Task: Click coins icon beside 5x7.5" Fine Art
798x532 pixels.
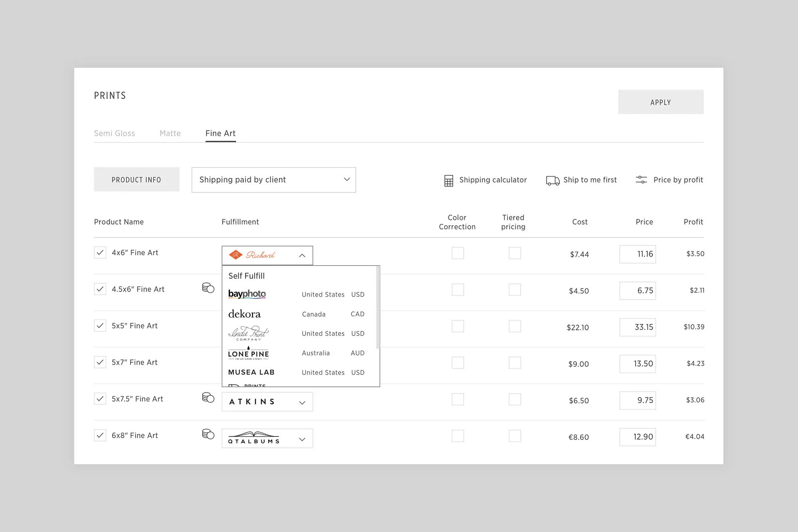Action: point(208,398)
